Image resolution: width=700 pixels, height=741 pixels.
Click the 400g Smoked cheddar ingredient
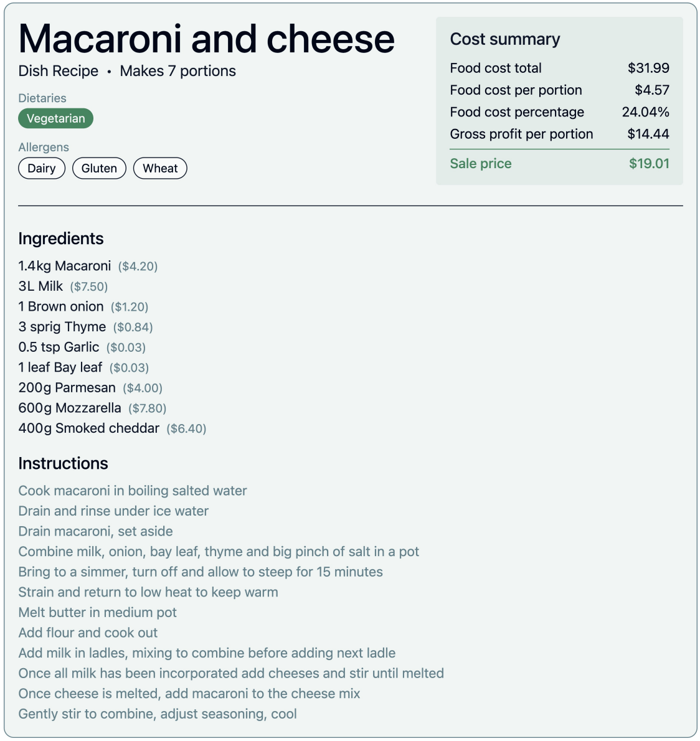click(89, 428)
